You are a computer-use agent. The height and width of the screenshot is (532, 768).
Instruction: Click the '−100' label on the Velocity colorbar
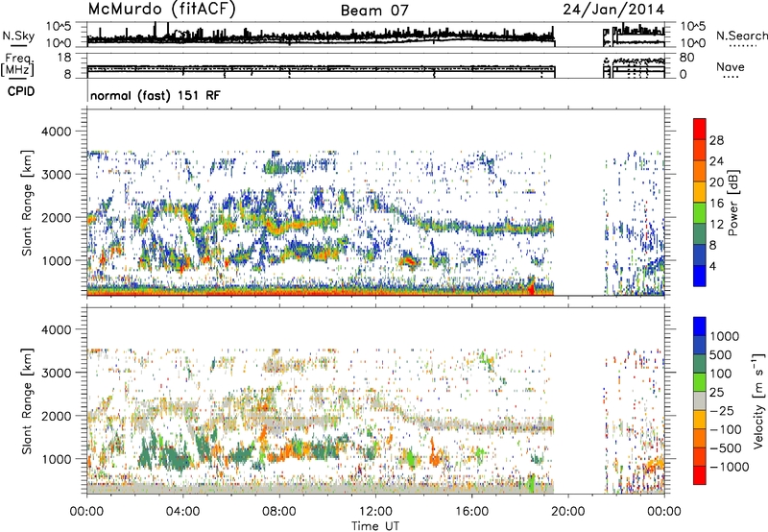726,429
